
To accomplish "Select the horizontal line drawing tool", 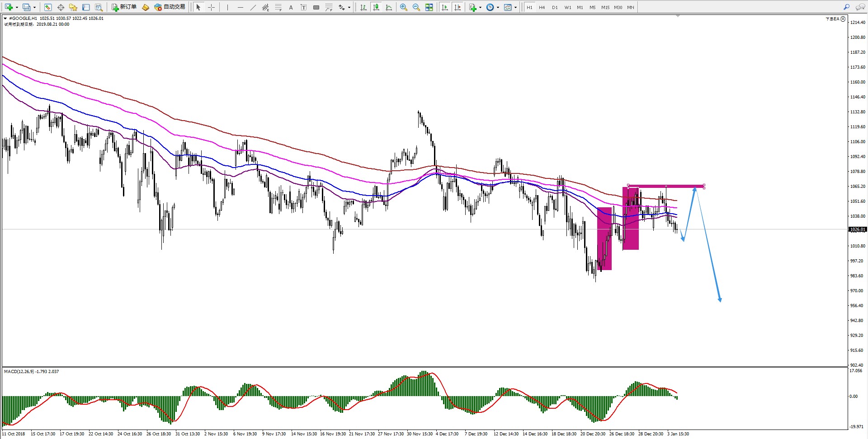I will pos(240,7).
